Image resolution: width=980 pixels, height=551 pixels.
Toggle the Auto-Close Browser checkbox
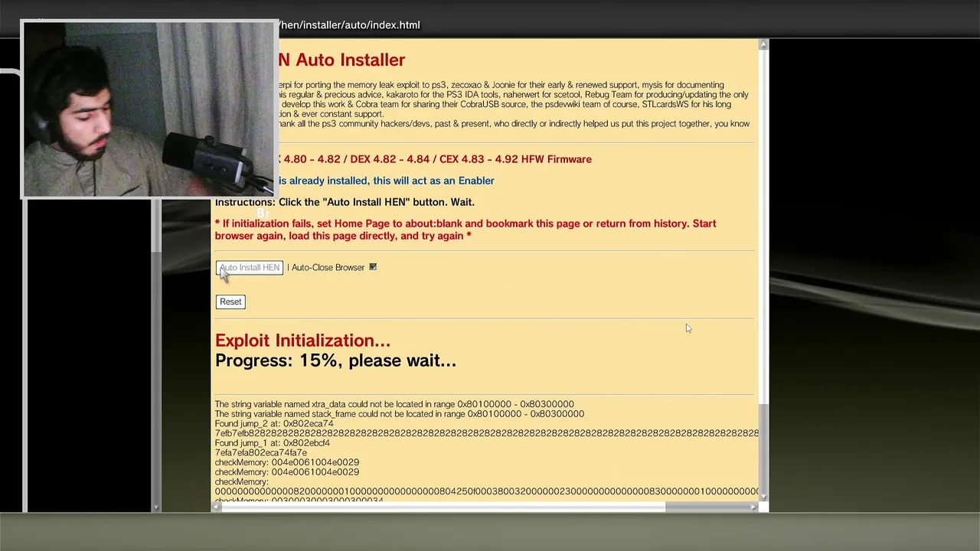click(x=373, y=267)
